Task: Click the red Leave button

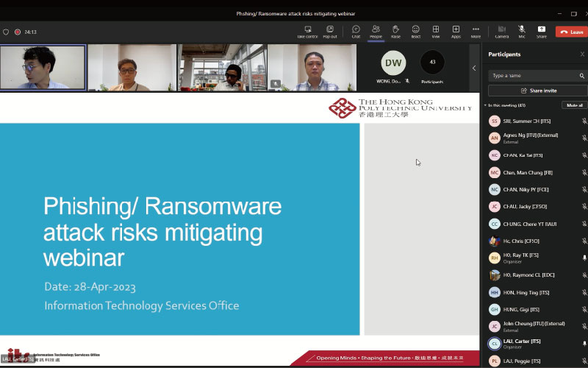Action: (x=572, y=32)
